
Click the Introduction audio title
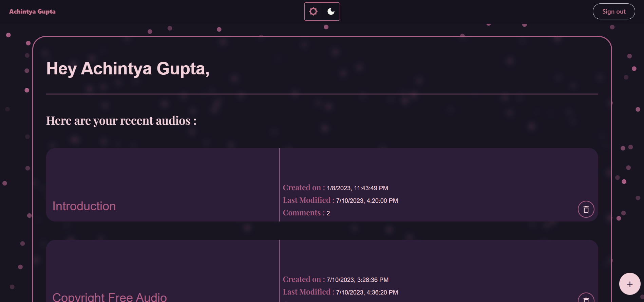pyautogui.click(x=84, y=206)
